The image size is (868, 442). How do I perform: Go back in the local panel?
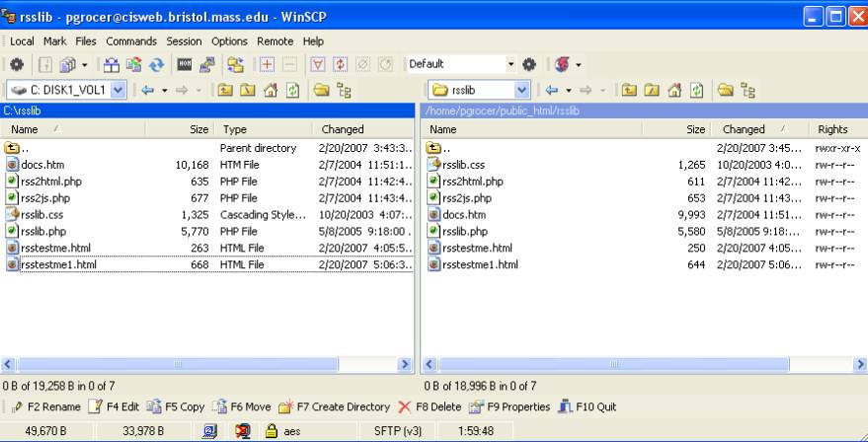[x=147, y=90]
